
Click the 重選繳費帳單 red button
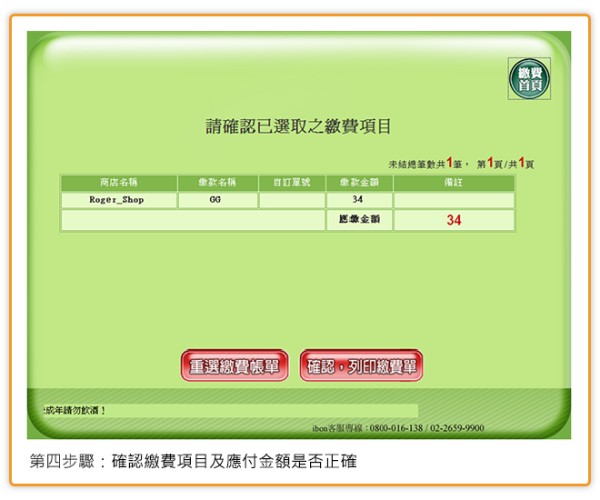coord(235,365)
